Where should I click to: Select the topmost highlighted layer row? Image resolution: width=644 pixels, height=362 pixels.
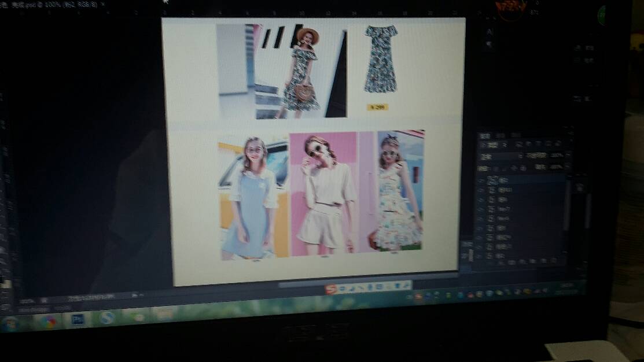click(x=522, y=180)
